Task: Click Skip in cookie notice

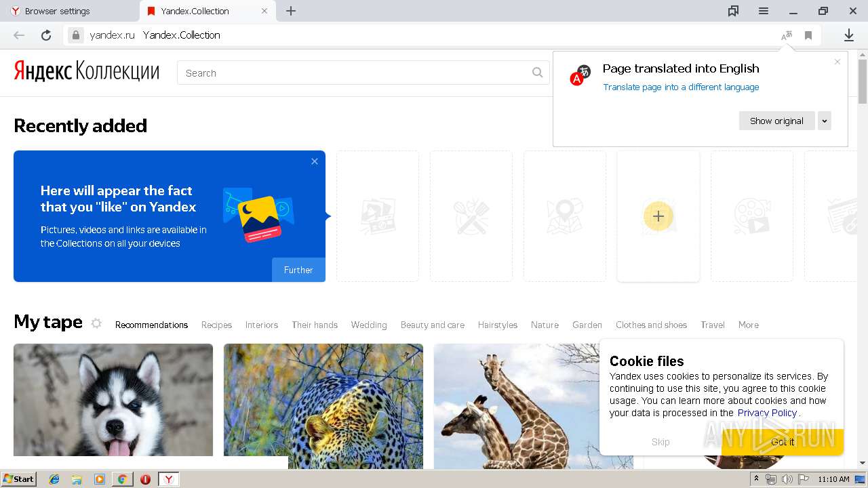Action: (x=660, y=442)
